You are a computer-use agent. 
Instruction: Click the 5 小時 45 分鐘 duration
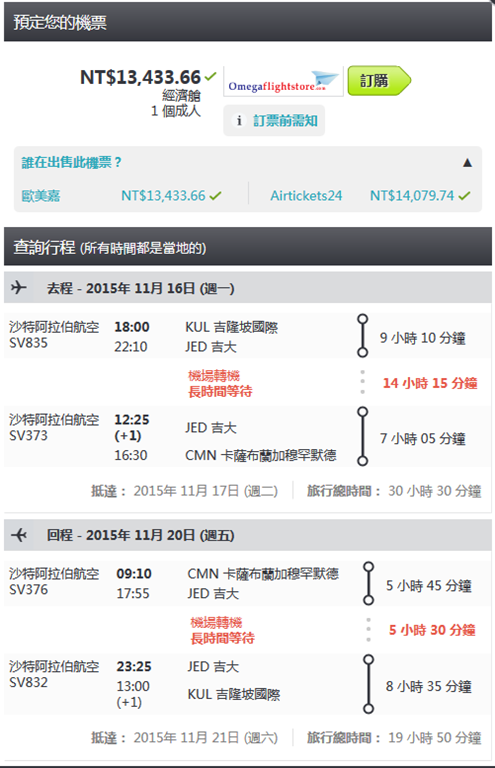[428, 585]
